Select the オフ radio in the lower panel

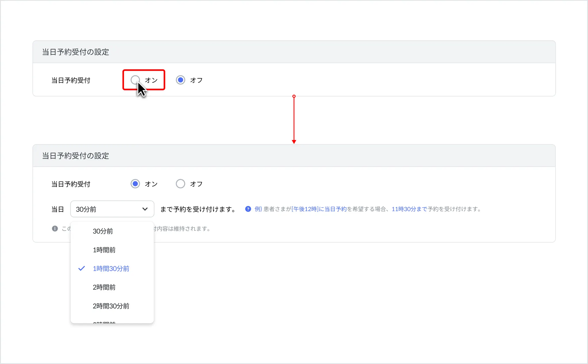click(x=180, y=184)
